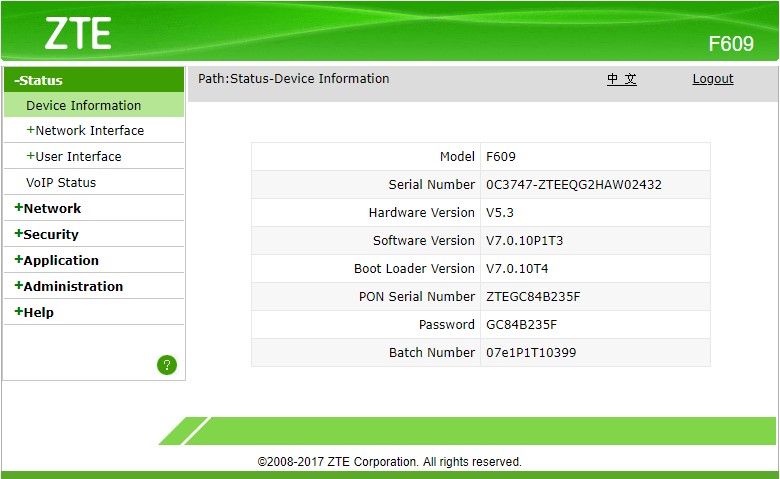Click the Hardware Version label cell
The height and width of the screenshot is (479, 780).
[366, 212]
